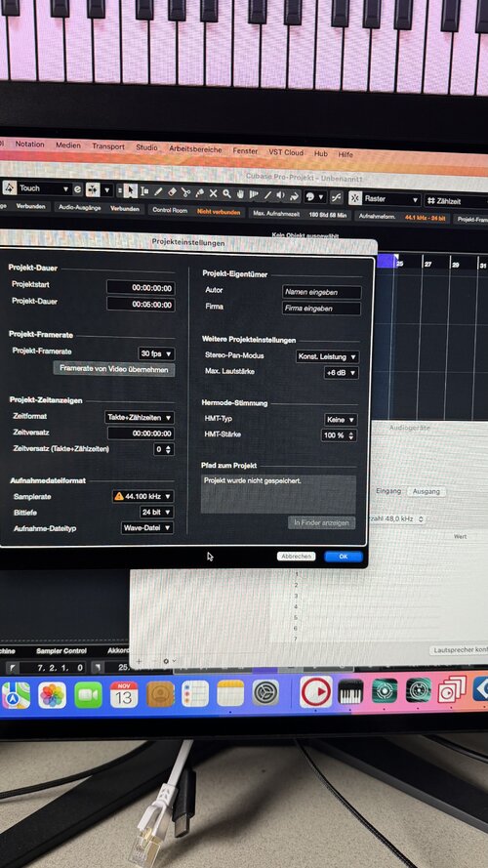
Task: Select the Eraser tool in toolbar
Action: [x=172, y=192]
